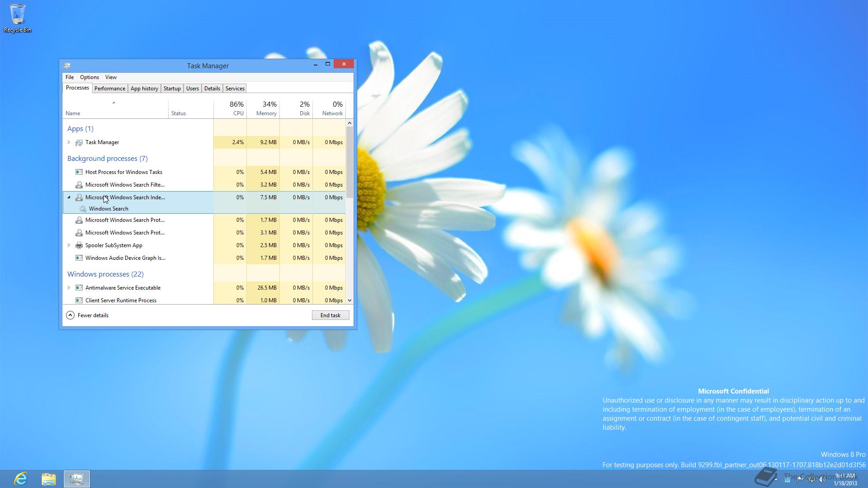Click the Spooler SubSystem App printer icon
The height and width of the screenshot is (488, 868).
coord(79,245)
